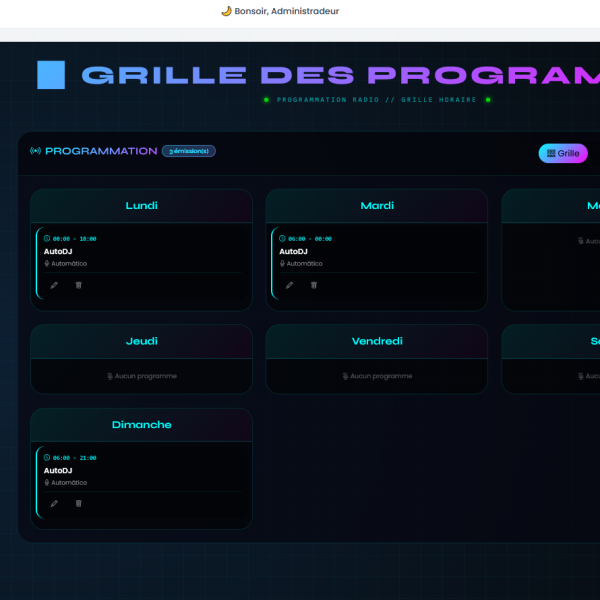Screen dimensions: 600x600
Task: Delete the Lundi AutoDJ program
Action: 78,285
